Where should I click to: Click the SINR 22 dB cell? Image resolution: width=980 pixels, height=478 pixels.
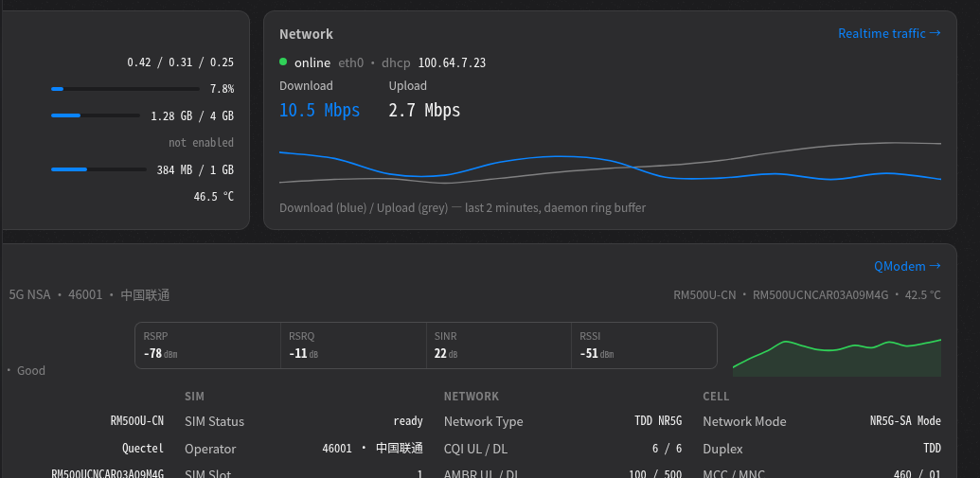click(x=499, y=345)
